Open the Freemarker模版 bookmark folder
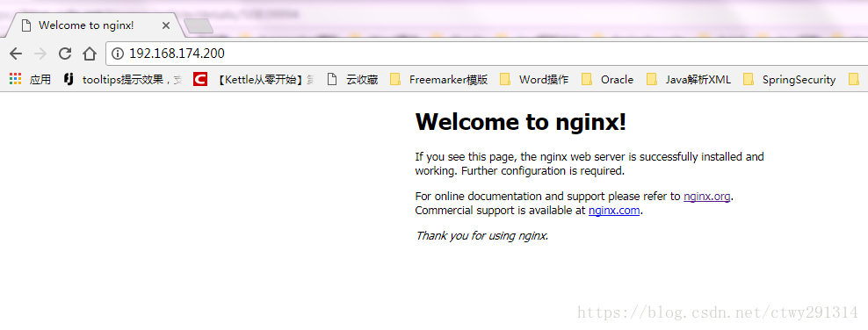Viewport: 868px width, 330px height. pyautogui.click(x=438, y=79)
